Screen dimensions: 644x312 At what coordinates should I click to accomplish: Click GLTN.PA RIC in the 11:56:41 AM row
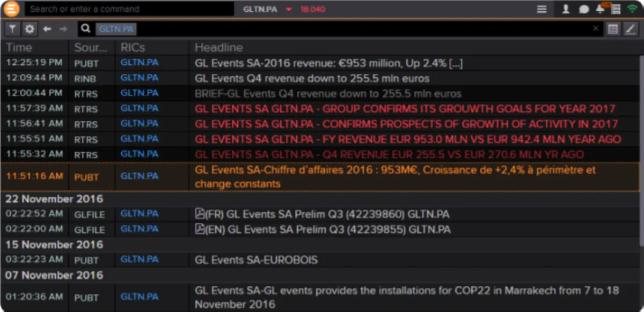pos(140,123)
